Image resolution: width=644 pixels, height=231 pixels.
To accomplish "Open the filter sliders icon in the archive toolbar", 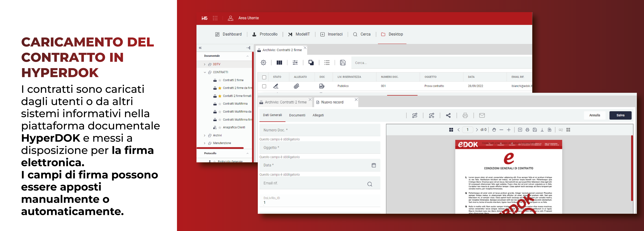I will (295, 63).
